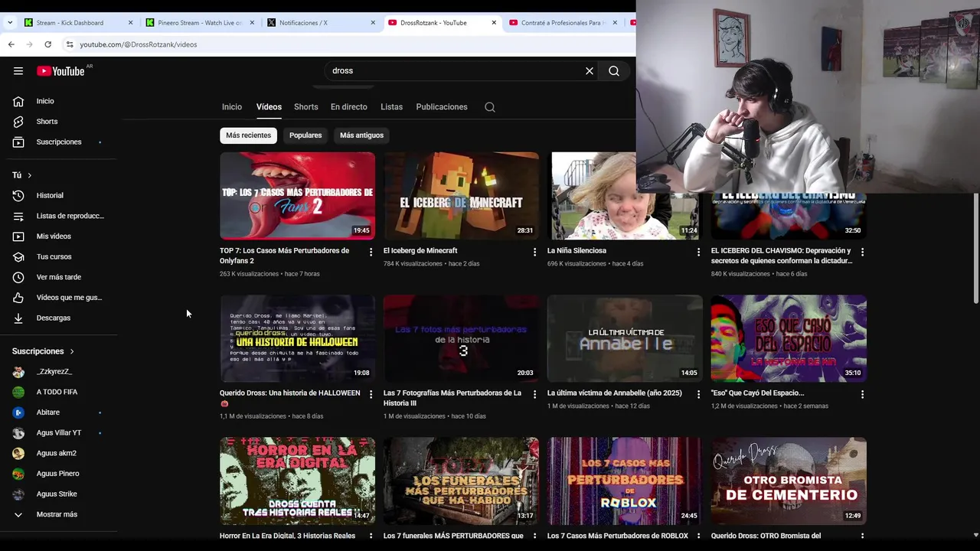Open options for Las 7 Fotografías video
Viewport: 980px width, 551px height.
534,394
